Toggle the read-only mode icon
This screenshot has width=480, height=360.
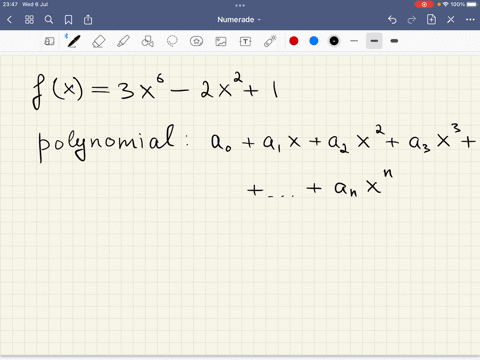click(x=49, y=41)
